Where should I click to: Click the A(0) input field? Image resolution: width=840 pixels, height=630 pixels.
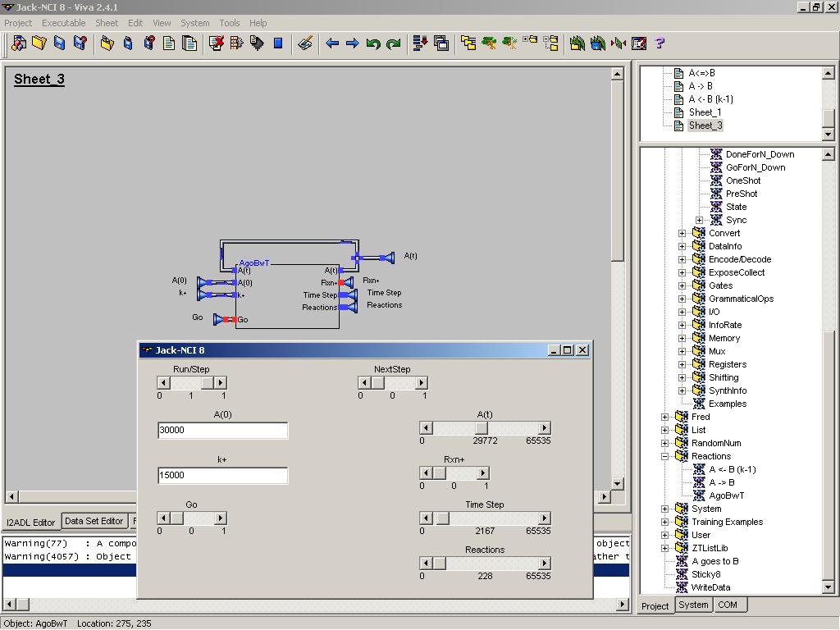[x=223, y=430]
